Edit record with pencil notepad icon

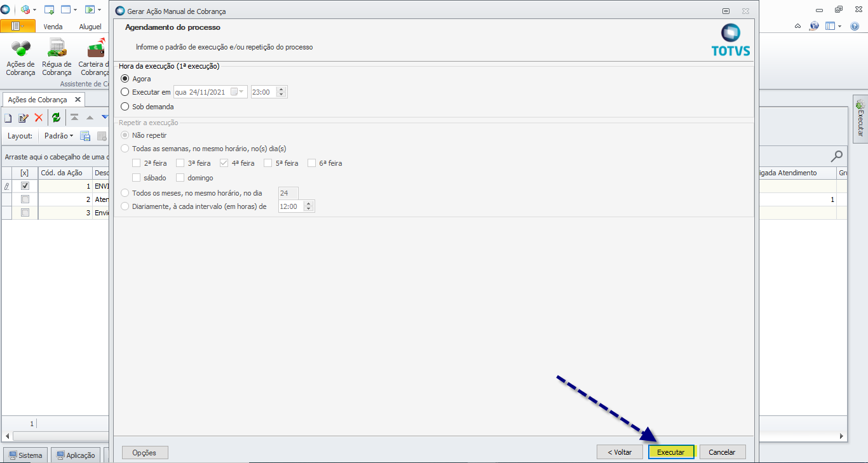pos(24,117)
